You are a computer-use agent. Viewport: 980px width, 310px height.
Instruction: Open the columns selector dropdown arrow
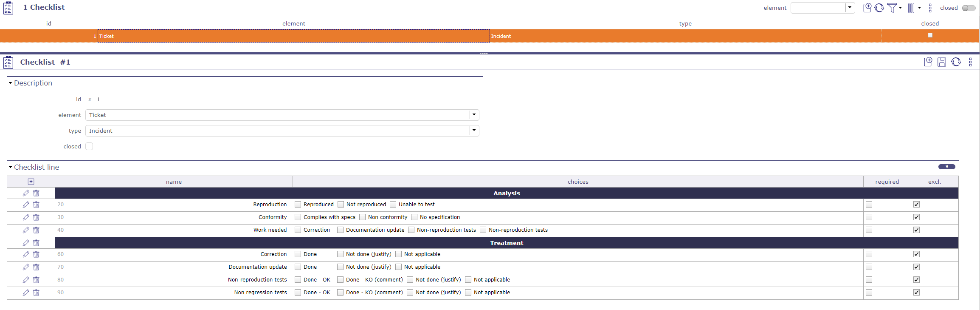[919, 8]
